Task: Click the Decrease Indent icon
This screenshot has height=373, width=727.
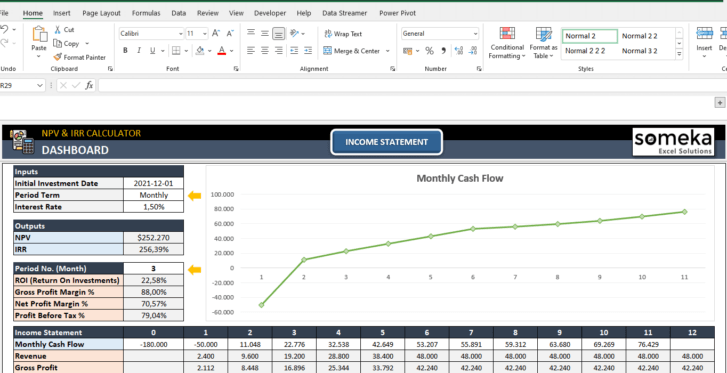Action: click(294, 51)
